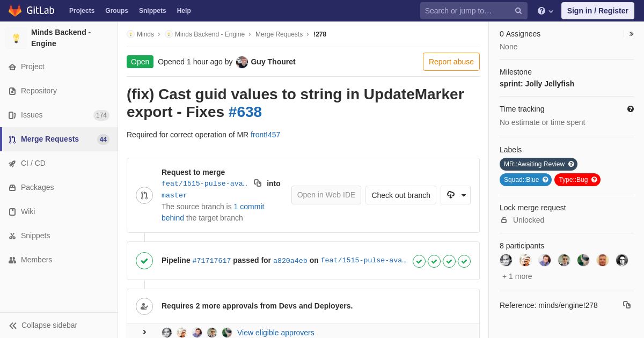Open commit a820a4eb link
The image size is (644, 338).
point(290,261)
